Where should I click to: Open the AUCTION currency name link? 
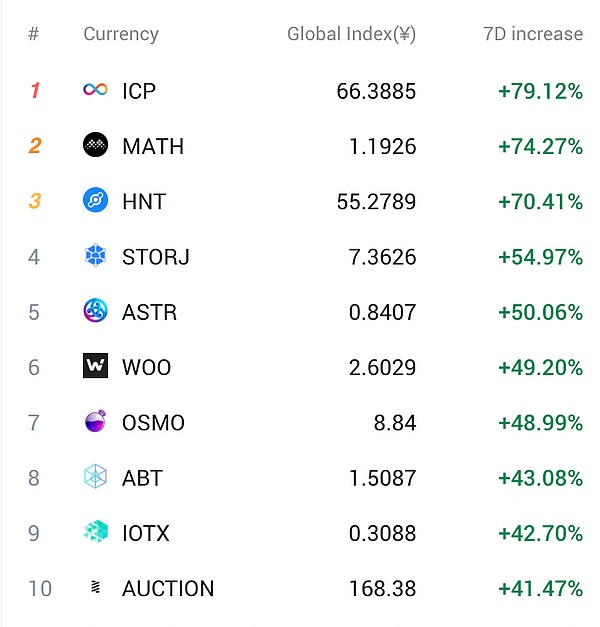click(x=168, y=588)
